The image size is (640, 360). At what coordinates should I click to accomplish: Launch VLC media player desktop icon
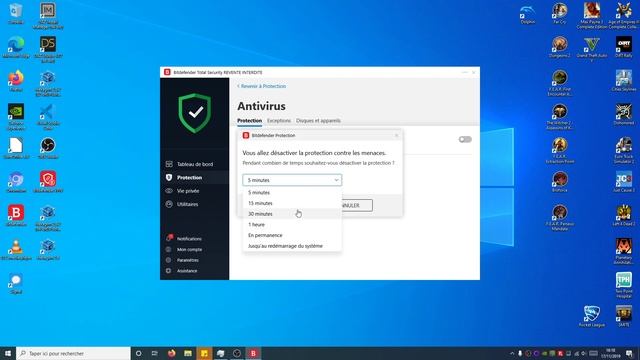[x=16, y=249]
